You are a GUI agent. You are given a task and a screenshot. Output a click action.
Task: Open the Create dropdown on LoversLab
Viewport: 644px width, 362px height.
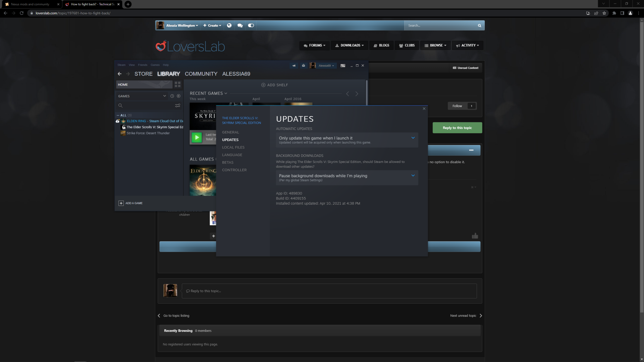pos(212,25)
